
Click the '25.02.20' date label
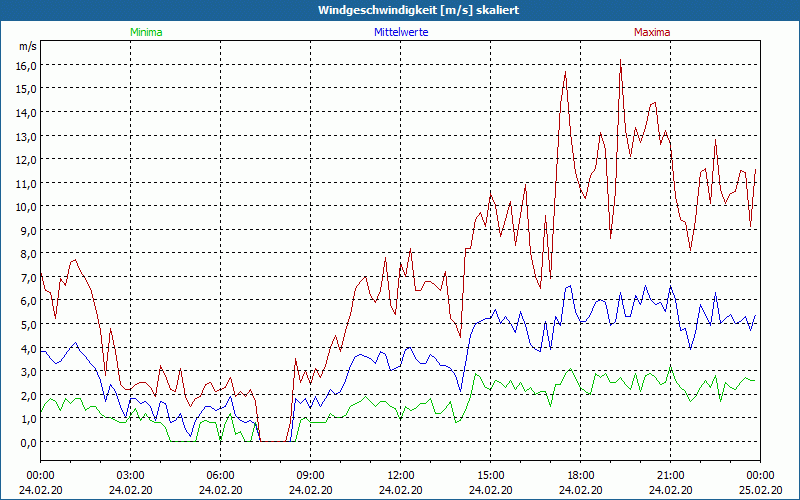[760, 490]
